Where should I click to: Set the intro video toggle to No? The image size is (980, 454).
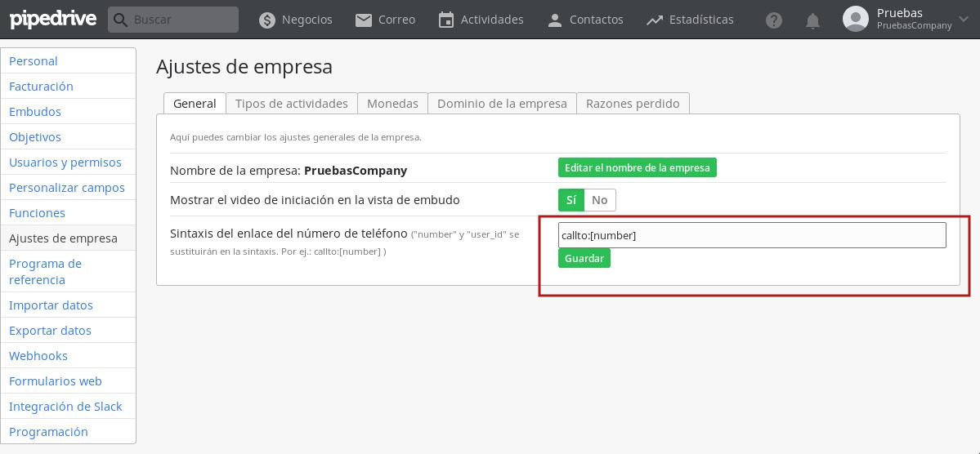(600, 200)
